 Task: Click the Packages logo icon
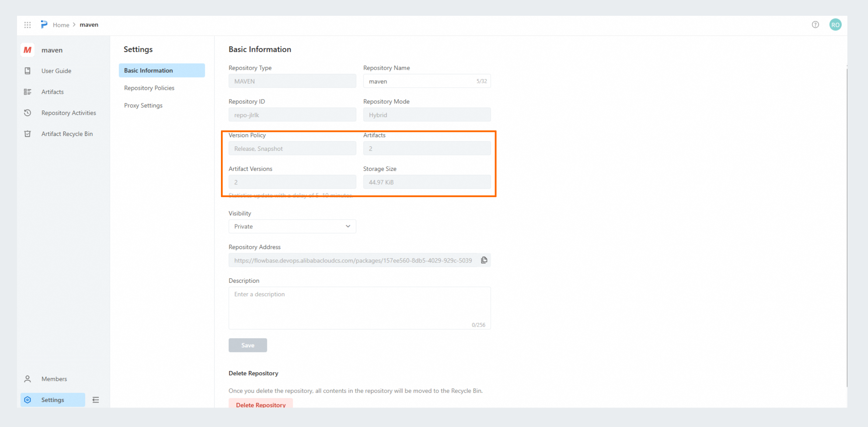click(44, 25)
